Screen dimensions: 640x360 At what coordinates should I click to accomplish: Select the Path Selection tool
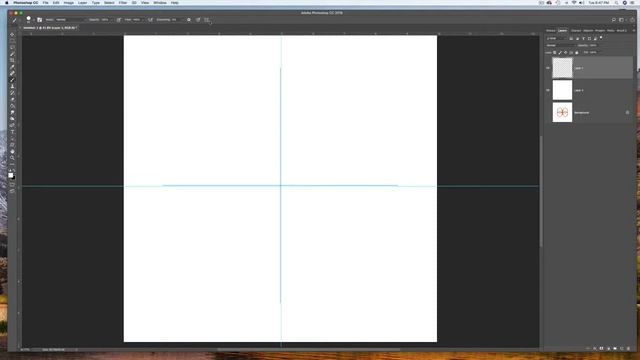coord(12,138)
